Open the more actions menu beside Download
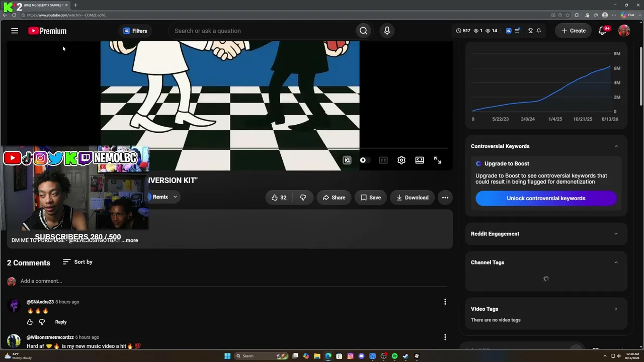The width and height of the screenshot is (644, 362). point(445,198)
